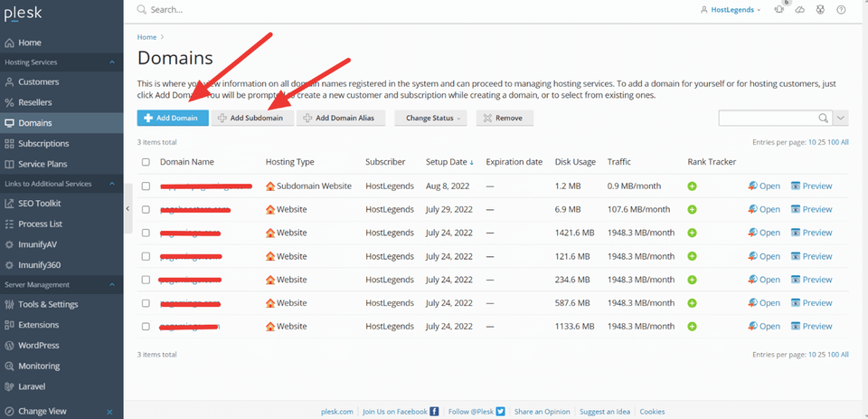Screen dimensions: 868x419
Task: Check the Subdomain Website row checkbox
Action: click(146, 186)
